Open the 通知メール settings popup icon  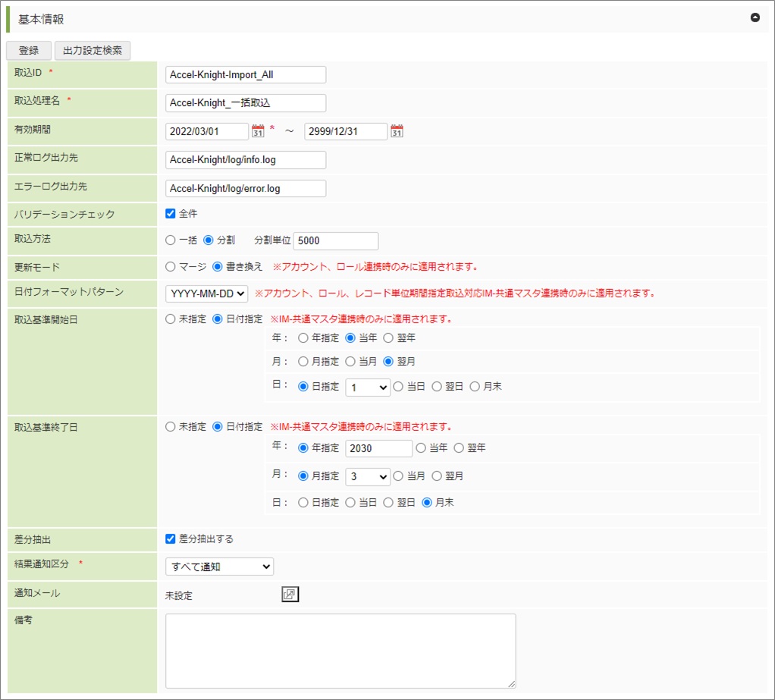290,595
